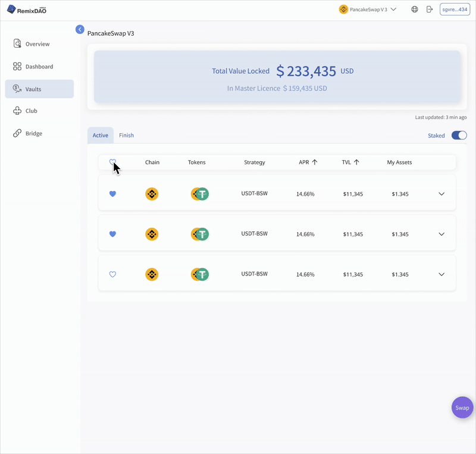Click the token pair icons in third row

click(200, 274)
